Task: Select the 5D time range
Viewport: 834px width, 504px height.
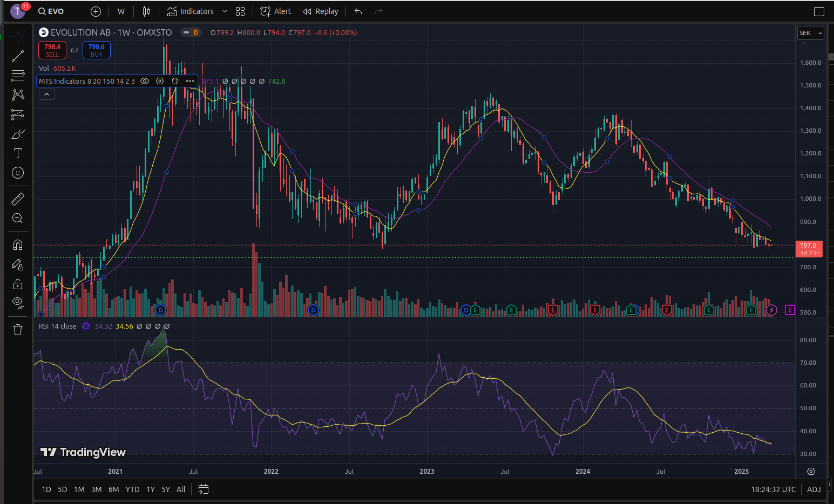Action: click(x=63, y=489)
